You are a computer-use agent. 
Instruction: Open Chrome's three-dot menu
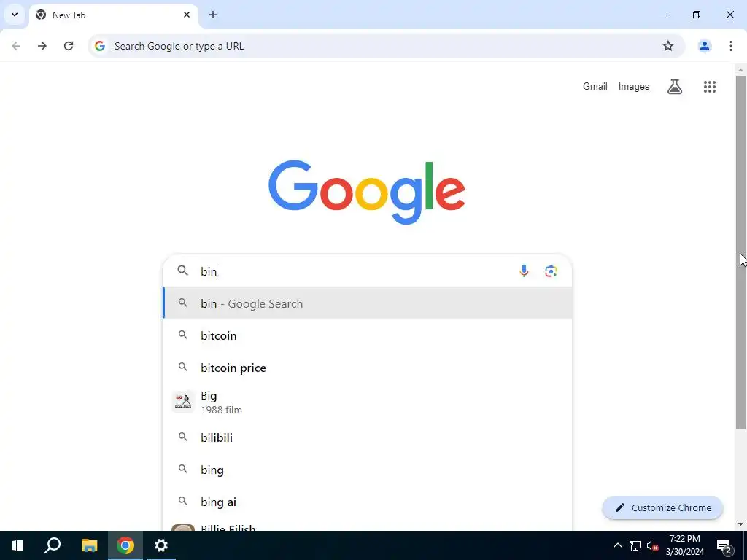click(730, 46)
